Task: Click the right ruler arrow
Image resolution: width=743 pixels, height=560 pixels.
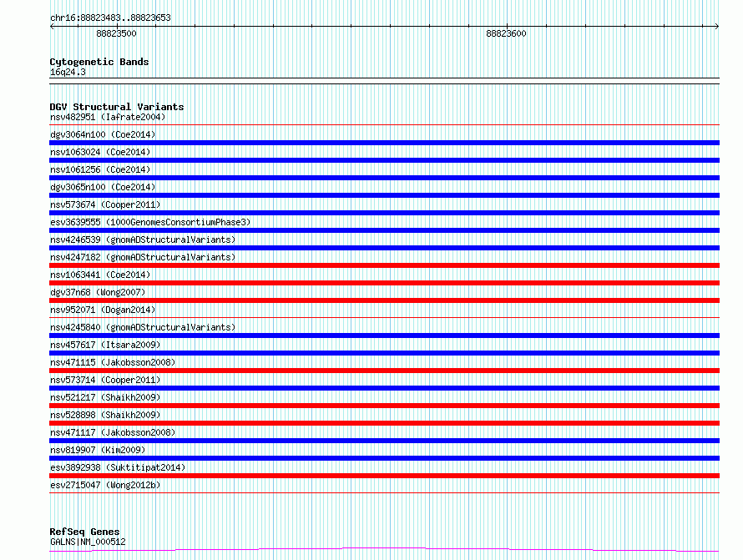Action: coord(716,27)
